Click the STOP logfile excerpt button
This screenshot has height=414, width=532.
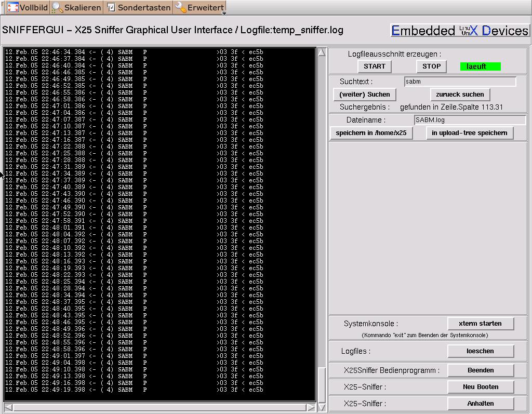click(432, 66)
